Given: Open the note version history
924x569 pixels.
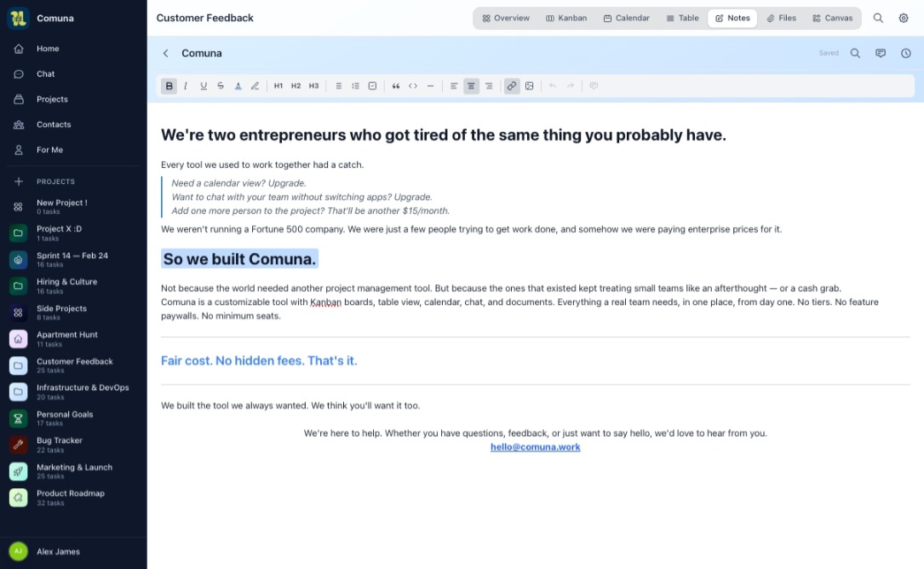Looking at the screenshot, I should (906, 53).
